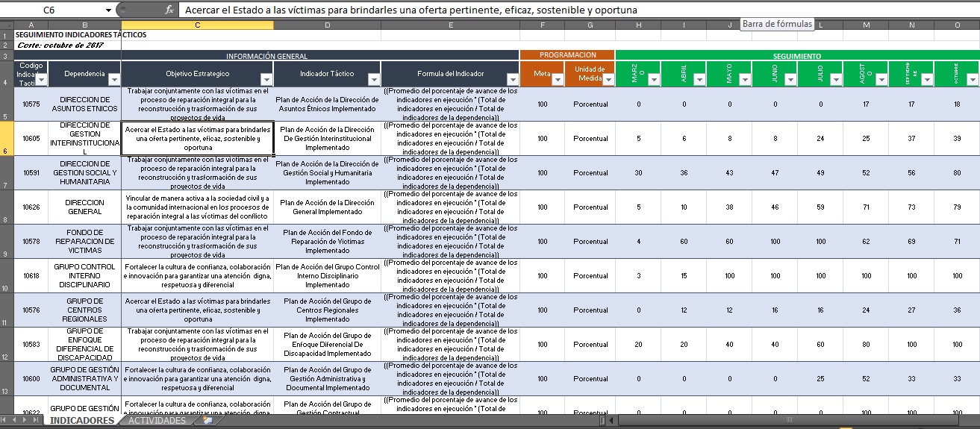Open the Objetivo Estrategico filter dropdown
Screen dimensions: 980x429
266,80
